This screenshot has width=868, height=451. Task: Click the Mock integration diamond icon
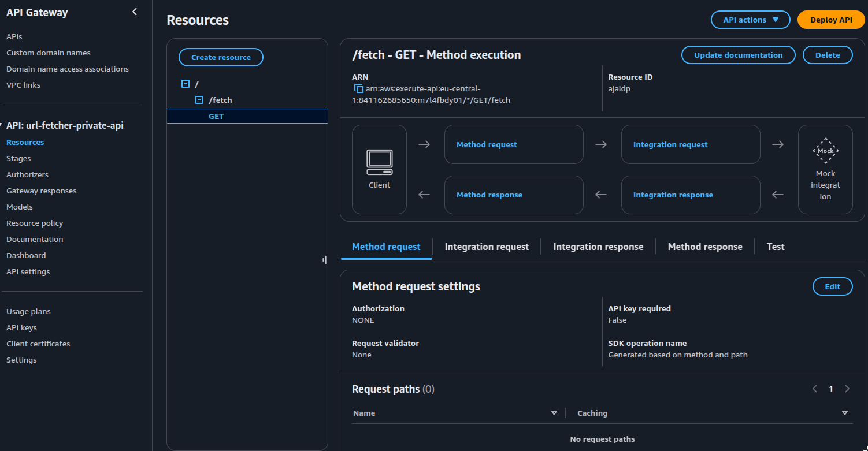click(x=825, y=151)
